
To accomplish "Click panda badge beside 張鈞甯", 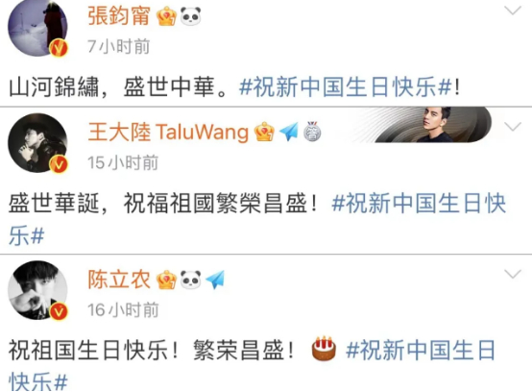I will coord(190,16).
